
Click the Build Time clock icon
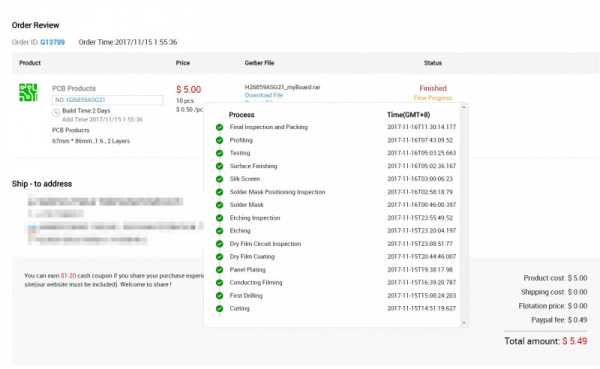click(x=56, y=112)
